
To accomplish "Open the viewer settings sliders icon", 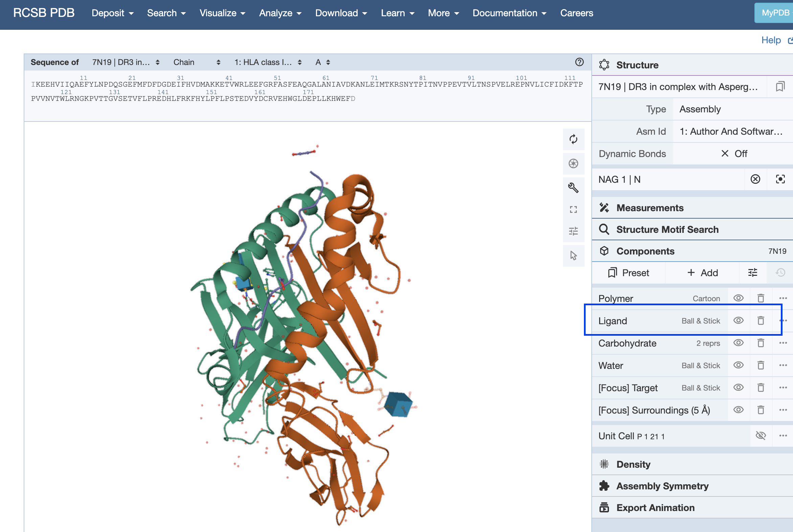I will pyautogui.click(x=573, y=231).
